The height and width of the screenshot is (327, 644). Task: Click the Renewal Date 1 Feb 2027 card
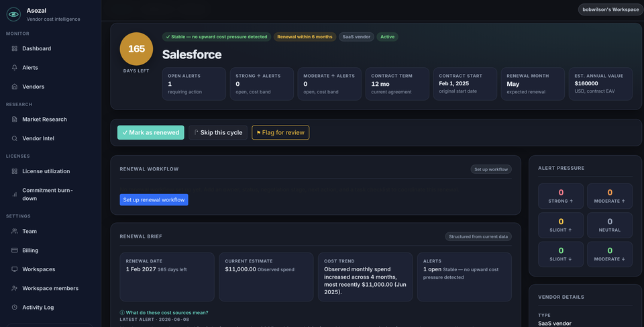point(167,277)
